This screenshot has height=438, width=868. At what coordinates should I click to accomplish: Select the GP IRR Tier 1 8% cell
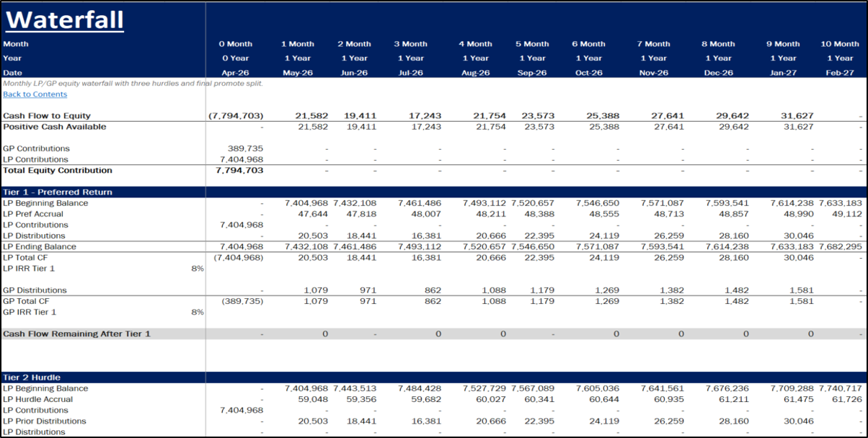click(x=198, y=313)
